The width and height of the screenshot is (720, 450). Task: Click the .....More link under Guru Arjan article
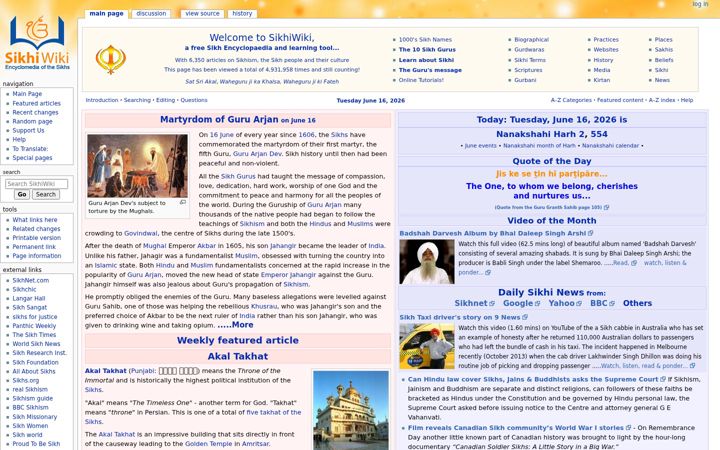[x=235, y=325]
